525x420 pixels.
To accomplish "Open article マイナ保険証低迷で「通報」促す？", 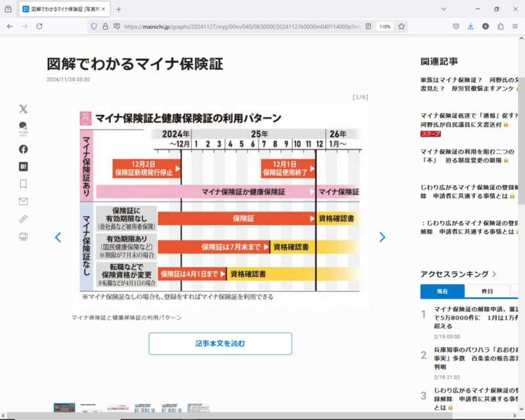I will [469, 120].
